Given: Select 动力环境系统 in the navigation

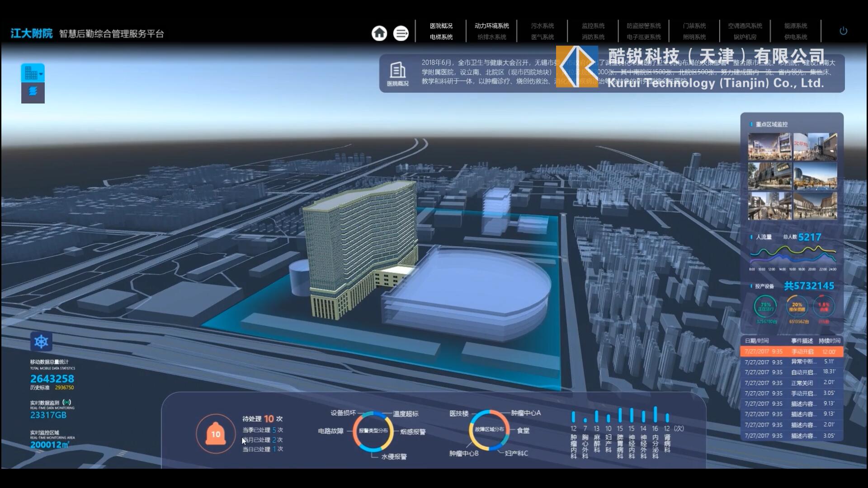Looking at the screenshot, I should [x=491, y=26].
